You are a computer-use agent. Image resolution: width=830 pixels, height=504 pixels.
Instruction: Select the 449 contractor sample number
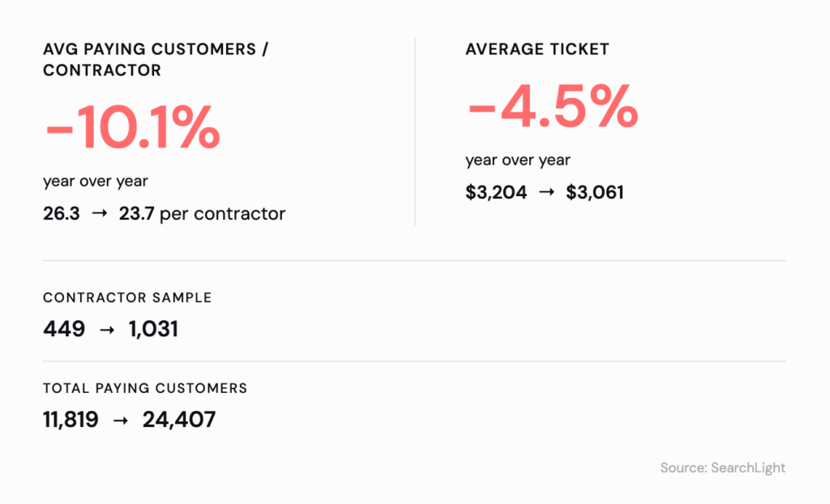(x=64, y=330)
